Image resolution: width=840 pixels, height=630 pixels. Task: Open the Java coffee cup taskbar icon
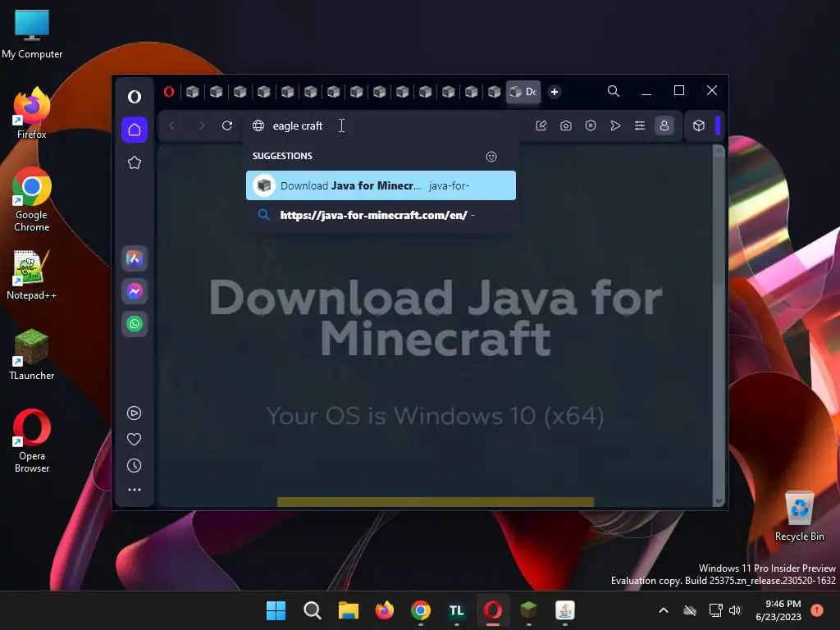click(x=564, y=610)
